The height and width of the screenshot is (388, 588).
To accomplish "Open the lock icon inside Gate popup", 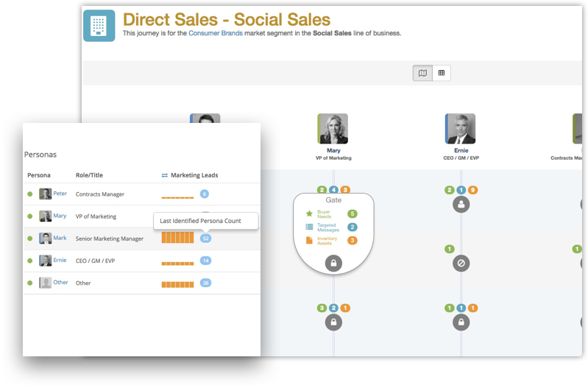I will [333, 263].
